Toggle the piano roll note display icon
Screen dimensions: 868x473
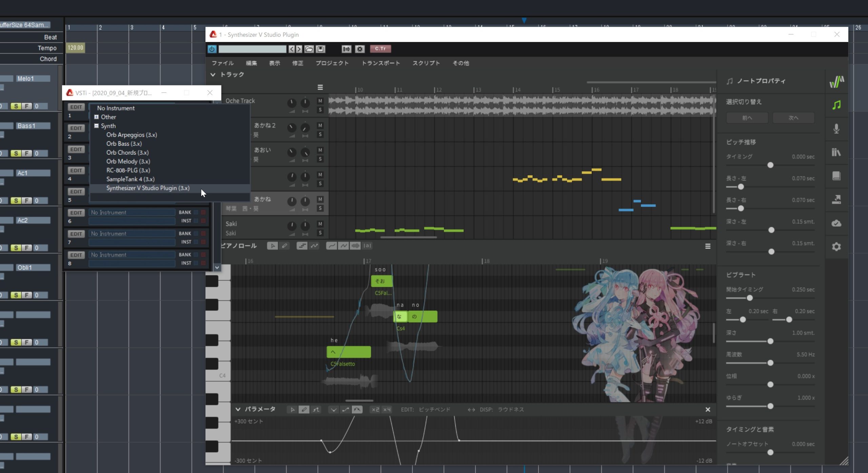[x=302, y=246]
